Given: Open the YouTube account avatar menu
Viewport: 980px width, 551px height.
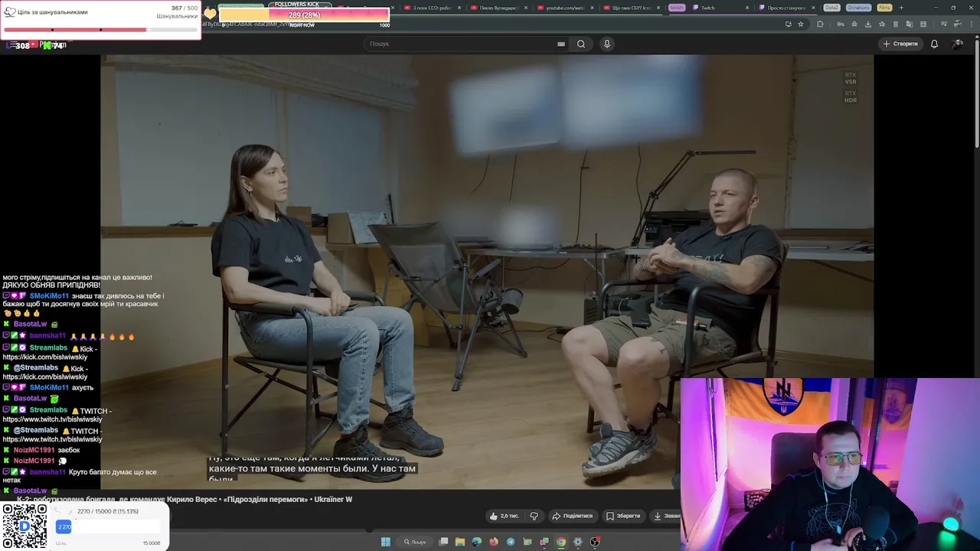Looking at the screenshot, I should coord(957,44).
